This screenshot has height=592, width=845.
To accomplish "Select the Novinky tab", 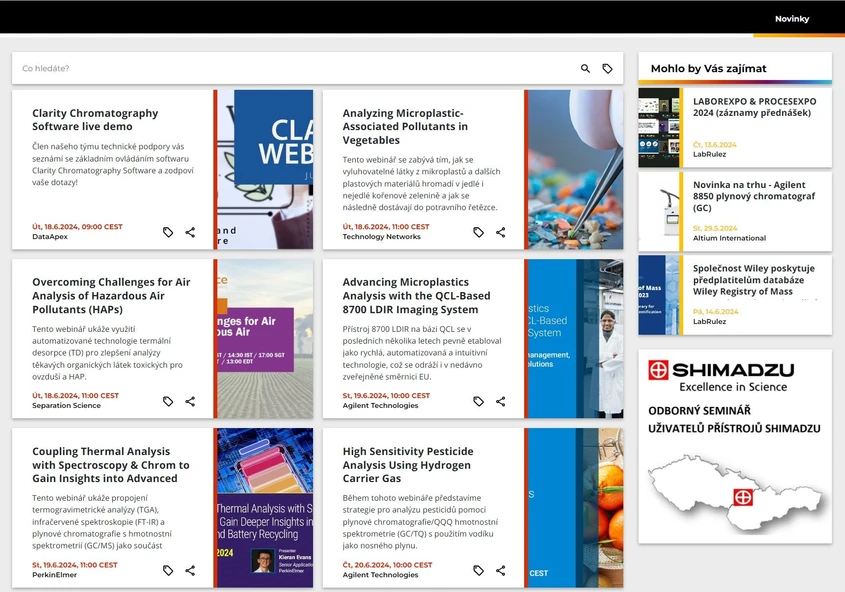I will pyautogui.click(x=791, y=18).
